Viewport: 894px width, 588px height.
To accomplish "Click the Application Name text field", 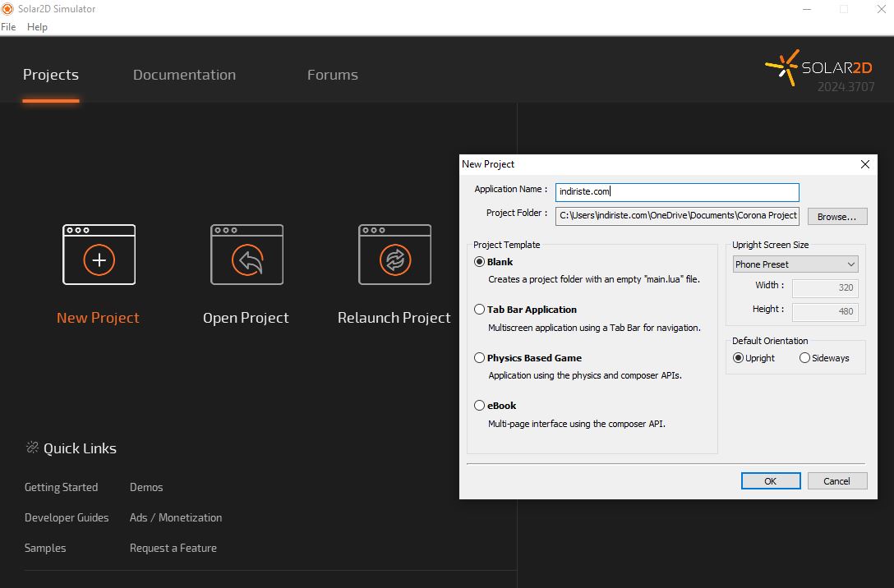I will tap(677, 192).
